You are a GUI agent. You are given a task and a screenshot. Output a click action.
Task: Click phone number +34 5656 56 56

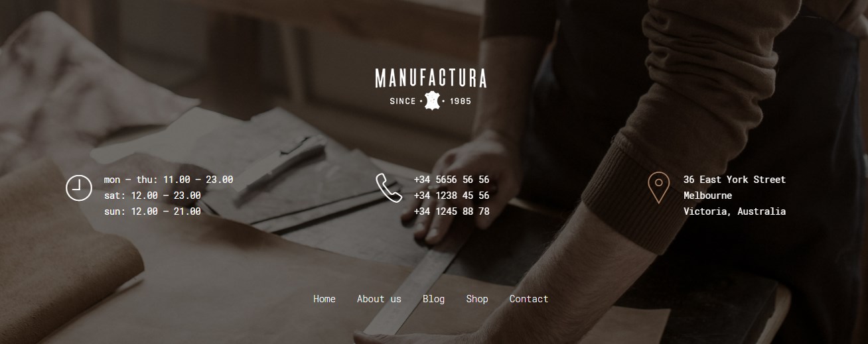[451, 180]
